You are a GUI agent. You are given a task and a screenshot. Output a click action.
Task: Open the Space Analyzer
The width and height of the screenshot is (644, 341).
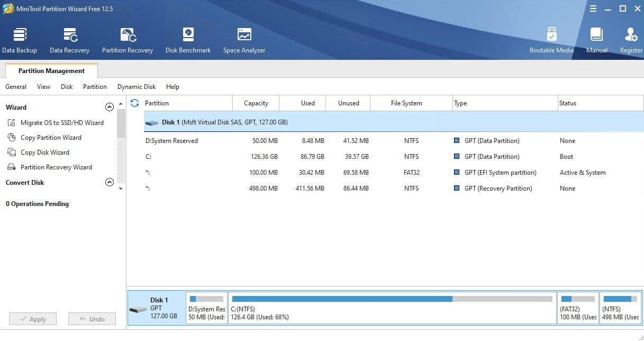pyautogui.click(x=244, y=38)
